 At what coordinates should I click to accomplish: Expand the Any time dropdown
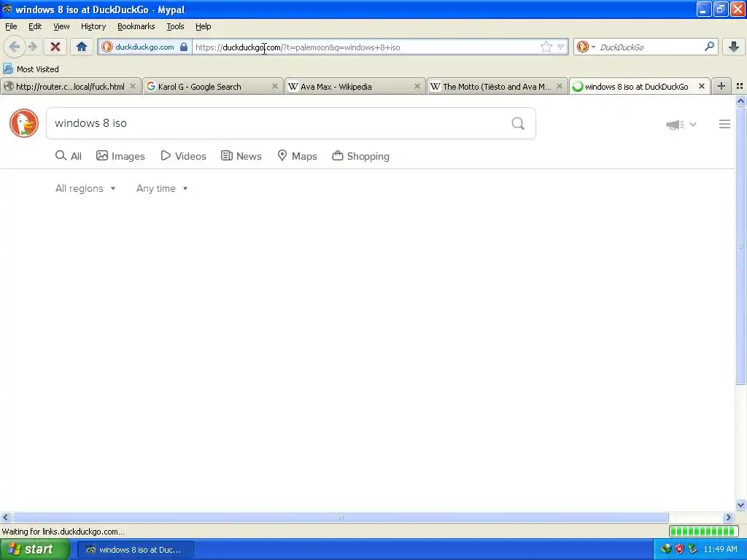pos(162,189)
